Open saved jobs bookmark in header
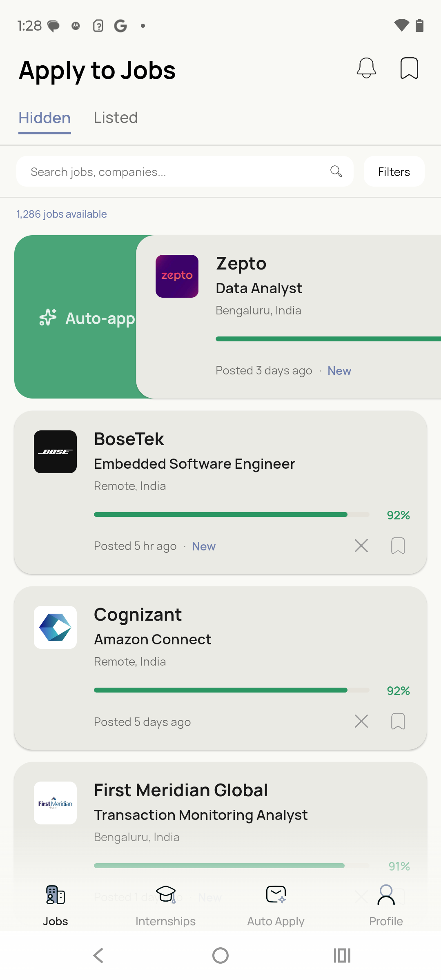This screenshot has height=980, width=441. click(x=409, y=68)
